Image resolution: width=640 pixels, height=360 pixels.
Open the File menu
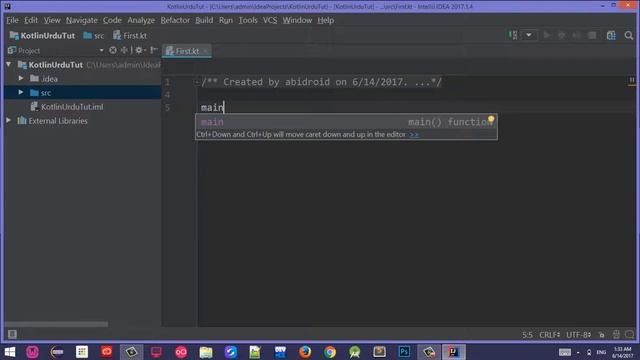12,20
